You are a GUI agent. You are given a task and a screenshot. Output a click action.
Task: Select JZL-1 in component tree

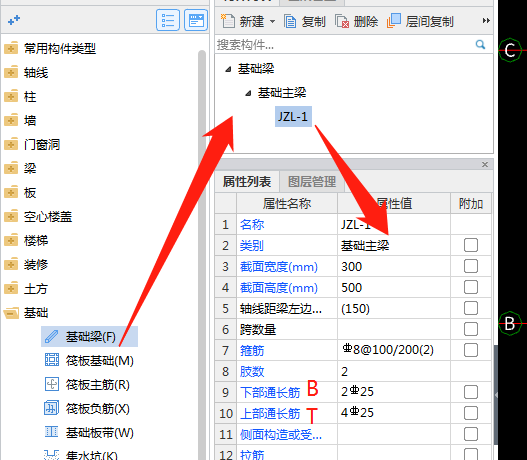(x=293, y=117)
